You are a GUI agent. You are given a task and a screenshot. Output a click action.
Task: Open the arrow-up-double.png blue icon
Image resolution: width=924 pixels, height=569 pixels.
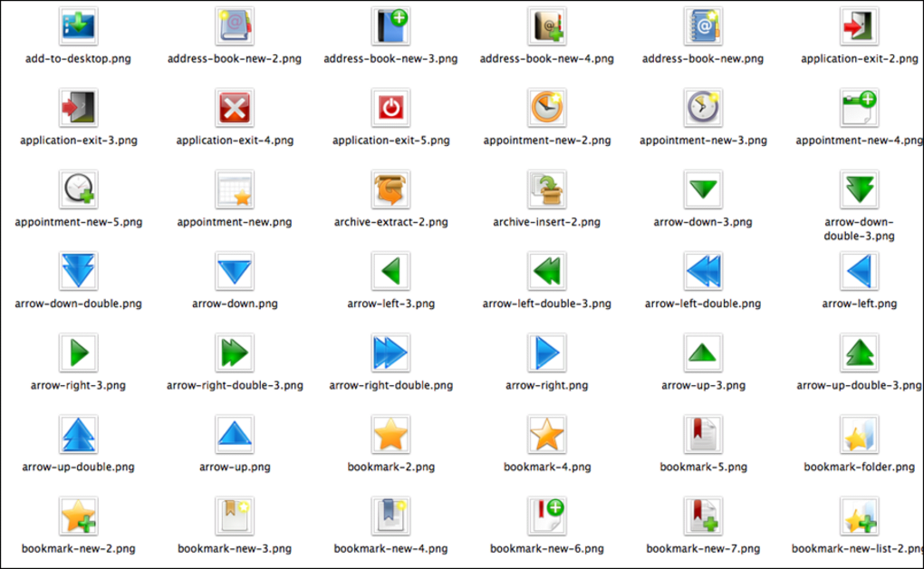click(x=78, y=433)
